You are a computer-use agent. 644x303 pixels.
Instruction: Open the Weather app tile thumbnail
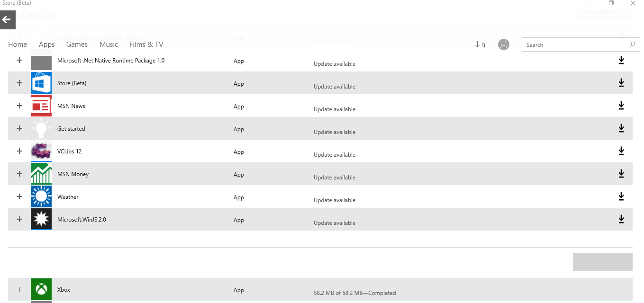tap(41, 196)
